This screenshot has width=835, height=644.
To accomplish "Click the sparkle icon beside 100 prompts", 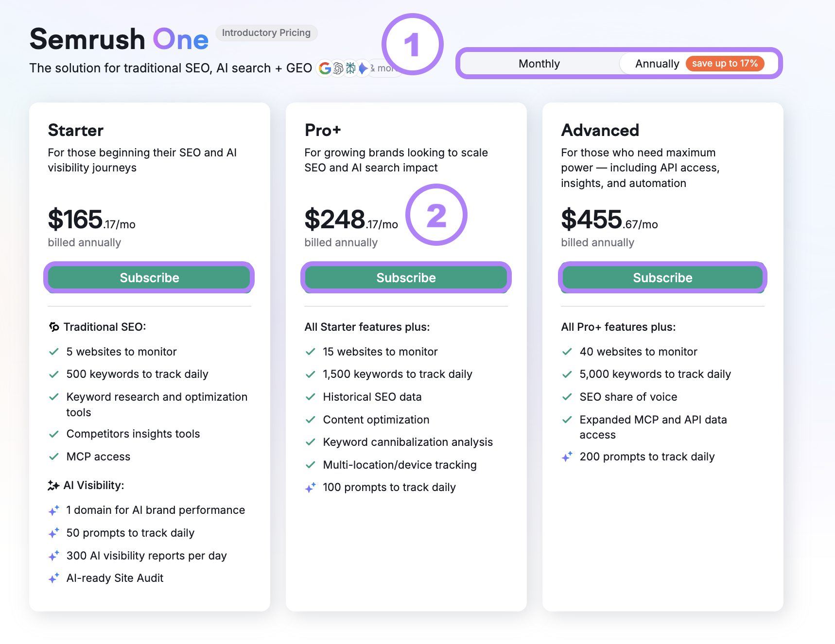I will tap(311, 488).
